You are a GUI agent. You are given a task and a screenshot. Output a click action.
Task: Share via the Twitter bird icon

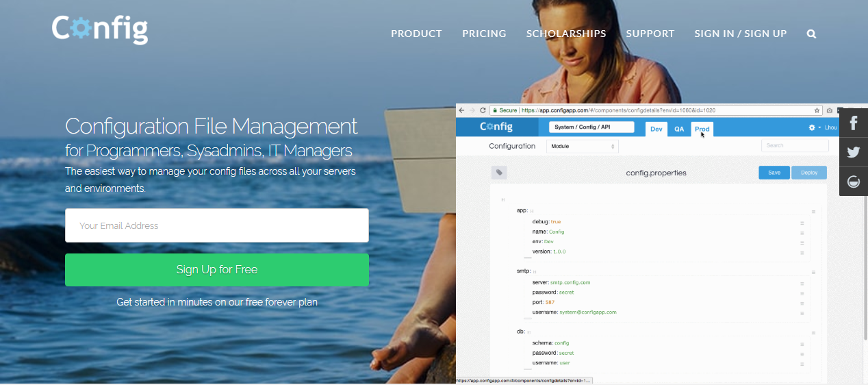(854, 152)
